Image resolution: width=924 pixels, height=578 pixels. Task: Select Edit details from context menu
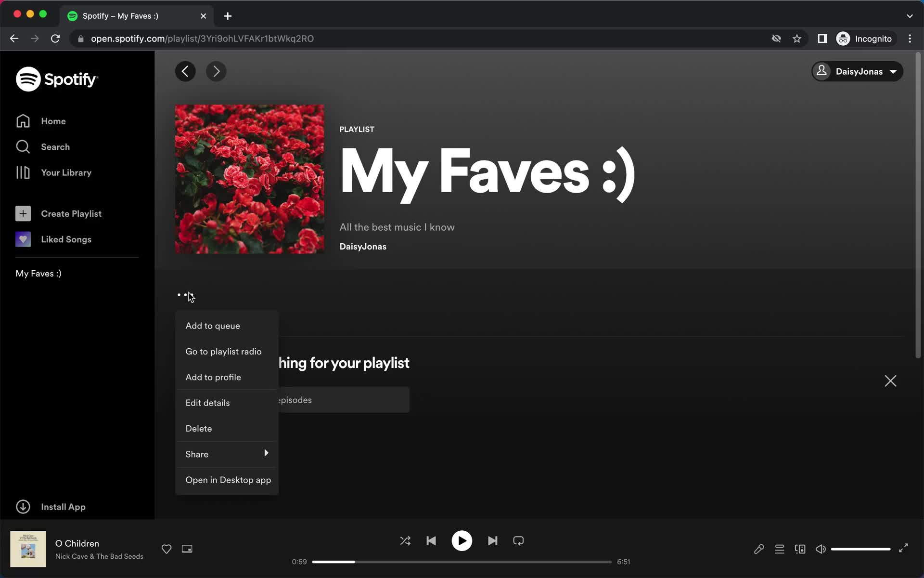point(207,402)
